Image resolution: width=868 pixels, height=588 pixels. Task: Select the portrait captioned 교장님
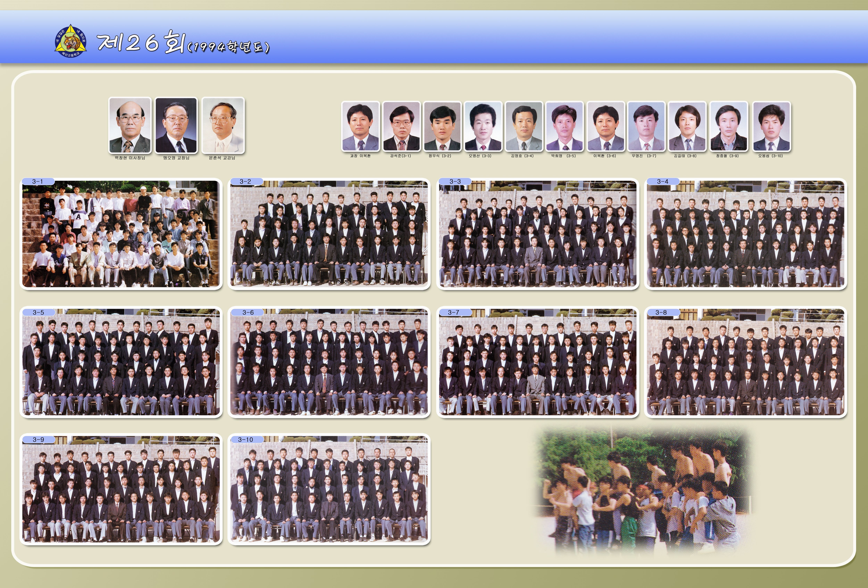(x=176, y=126)
